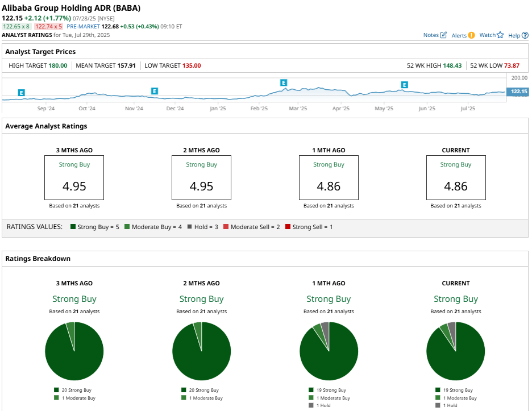Click the earnings marker near Sep '24
The height and width of the screenshot is (411, 532).
click(22, 93)
